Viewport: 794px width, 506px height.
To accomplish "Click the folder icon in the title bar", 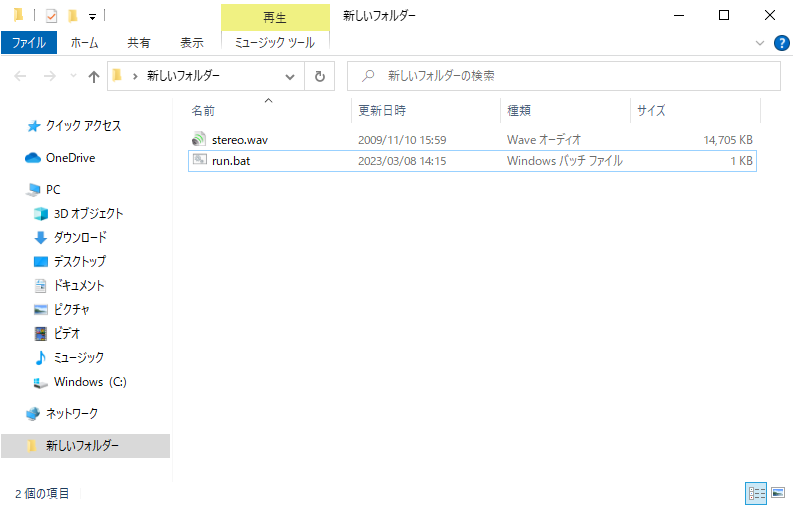I will [x=18, y=16].
